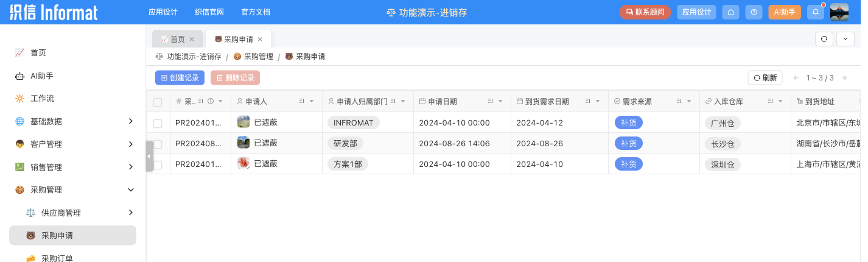This screenshot has width=868, height=262.
Task: Open the 应用设计 top menu
Action: (x=163, y=12)
